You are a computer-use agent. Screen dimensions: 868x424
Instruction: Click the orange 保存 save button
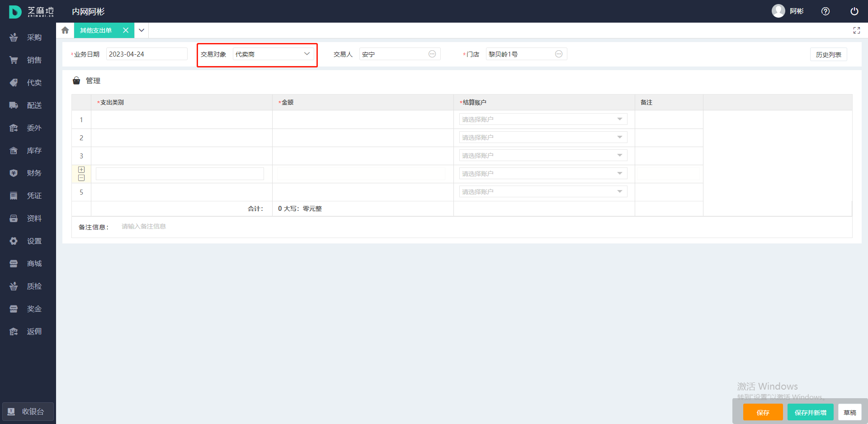[x=763, y=412]
